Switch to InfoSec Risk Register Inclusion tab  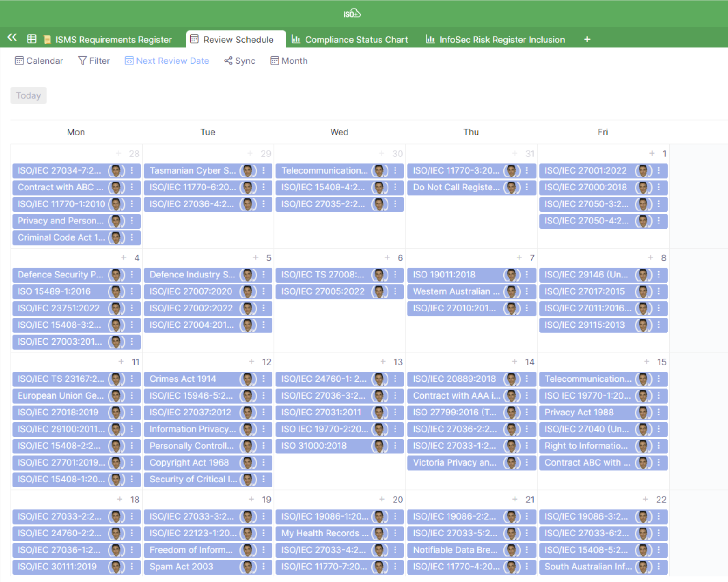point(495,40)
